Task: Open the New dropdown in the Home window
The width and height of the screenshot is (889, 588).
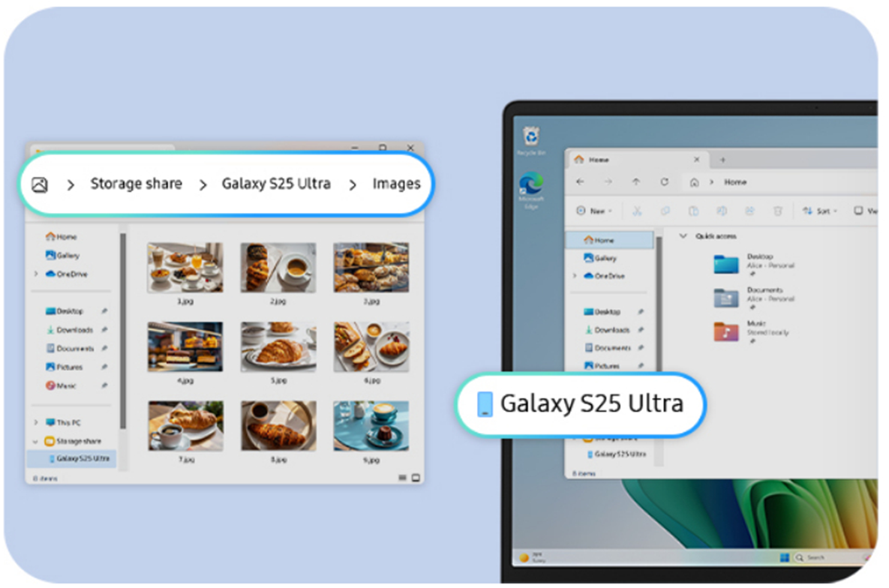Action: (x=594, y=211)
